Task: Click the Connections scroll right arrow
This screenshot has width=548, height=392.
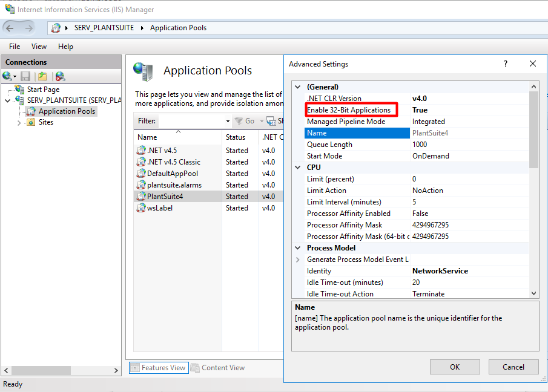Action: [116, 370]
